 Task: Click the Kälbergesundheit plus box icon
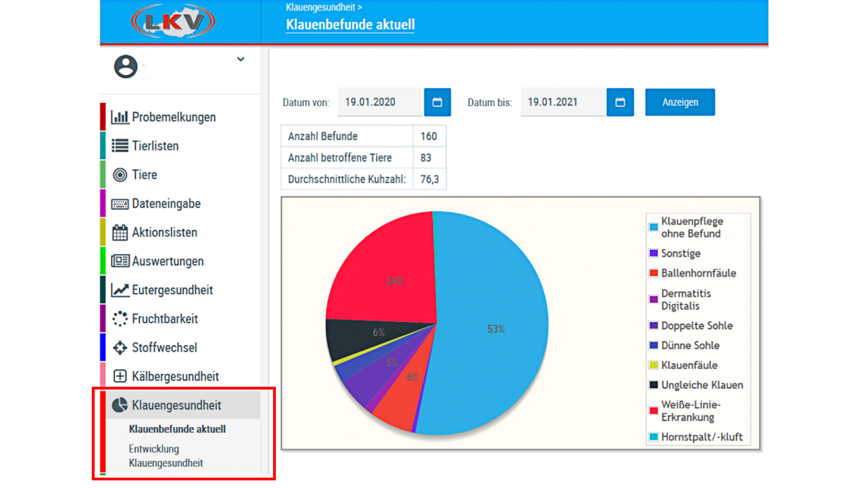tap(120, 376)
